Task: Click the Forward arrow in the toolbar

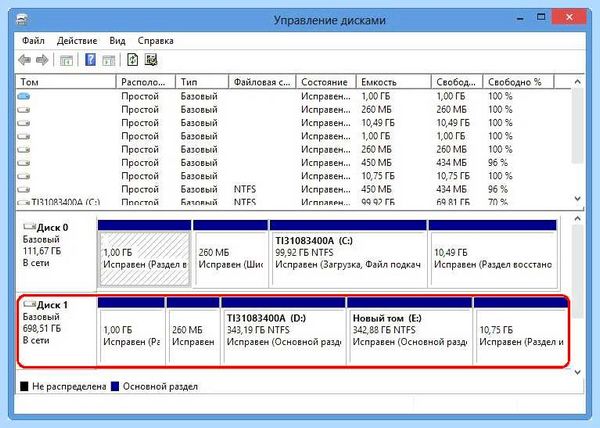Action: click(42, 60)
